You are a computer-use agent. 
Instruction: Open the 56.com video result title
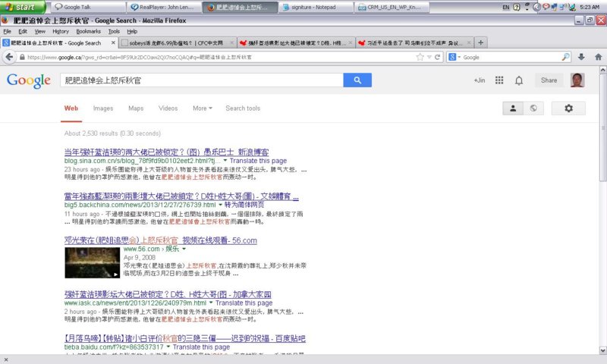[161, 240]
